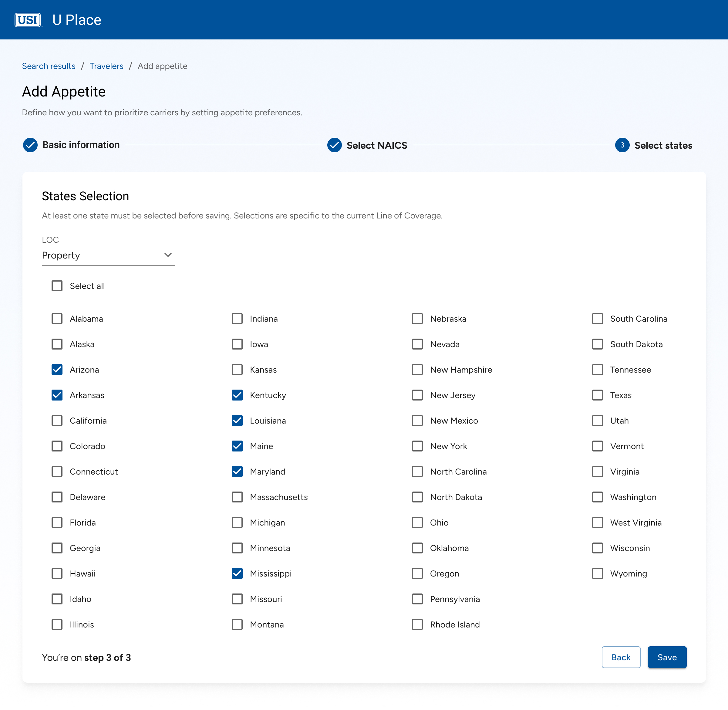Open the LOC Property dropdown
This screenshot has height=710, width=728.
coord(109,255)
